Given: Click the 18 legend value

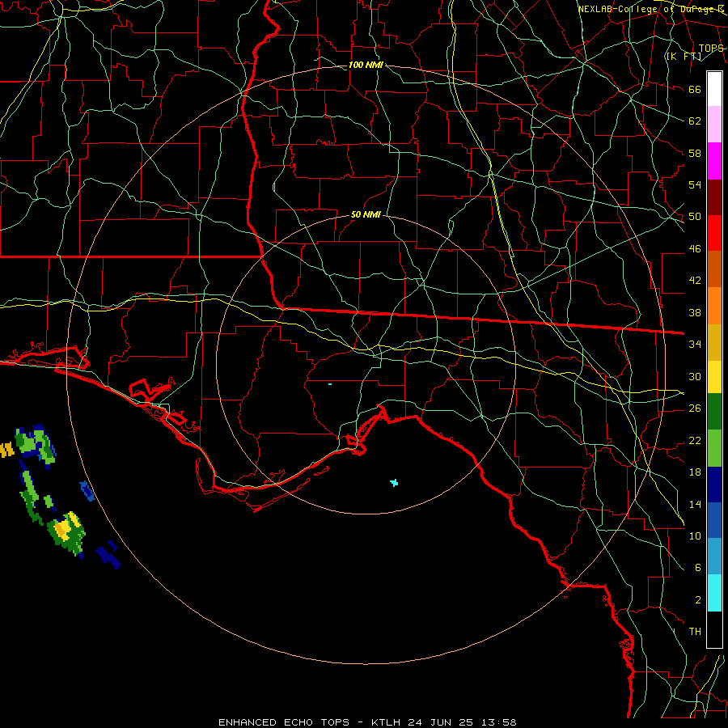Looking at the screenshot, I should pyautogui.click(x=695, y=472).
